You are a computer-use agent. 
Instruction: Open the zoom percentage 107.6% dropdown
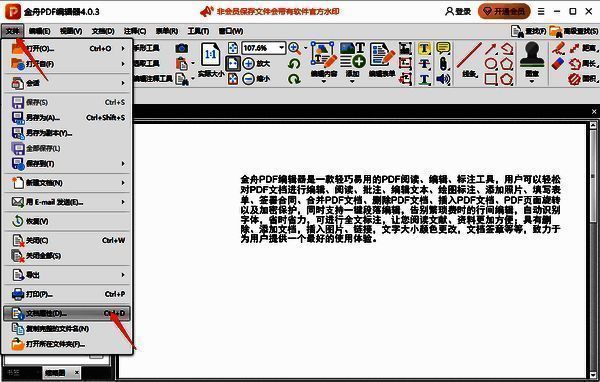click(x=282, y=48)
